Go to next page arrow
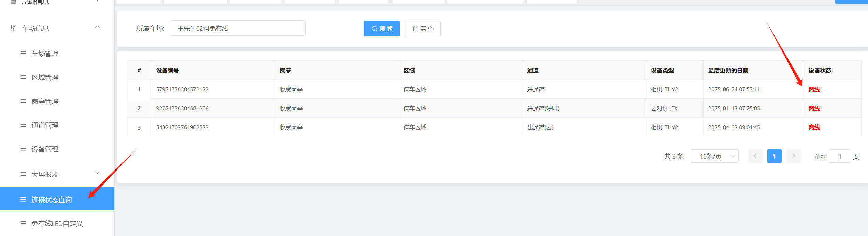868x236 pixels. (x=794, y=156)
